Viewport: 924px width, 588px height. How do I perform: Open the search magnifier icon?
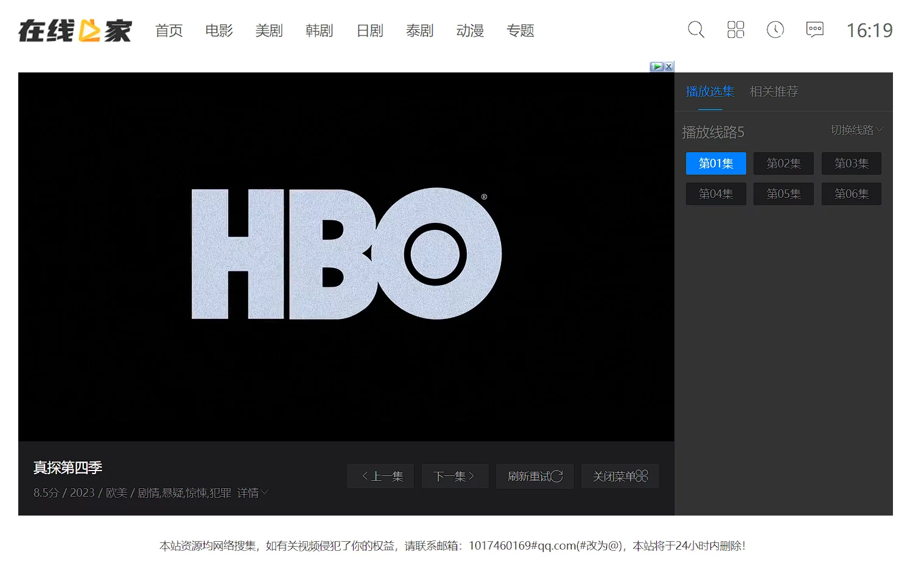tap(696, 30)
